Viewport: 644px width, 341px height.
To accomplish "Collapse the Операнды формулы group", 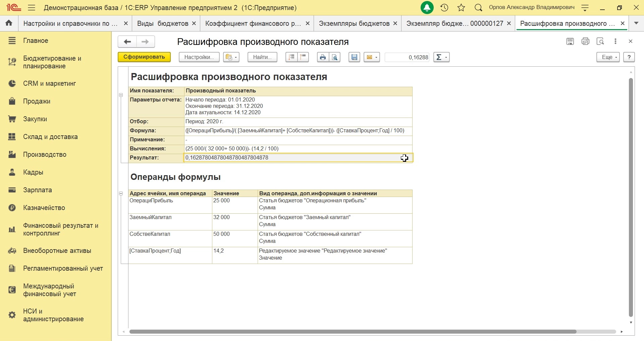I will coord(121,194).
